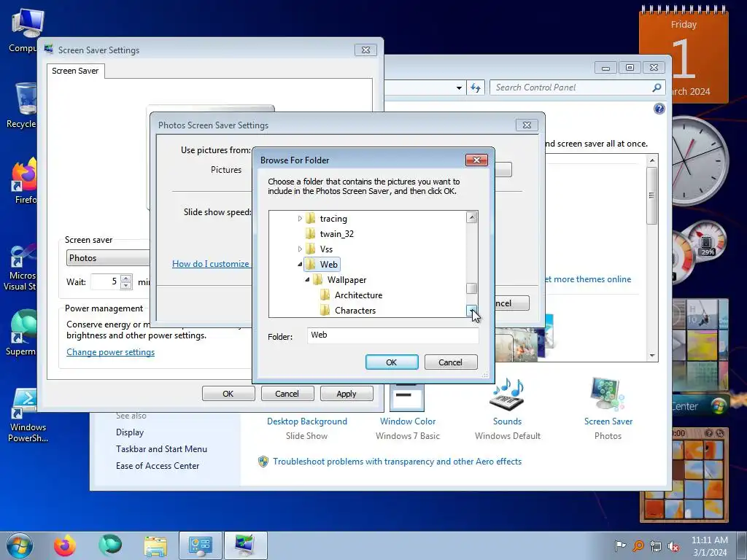Image resolution: width=747 pixels, height=560 pixels.
Task: Click in the Folder name field
Action: (x=392, y=335)
